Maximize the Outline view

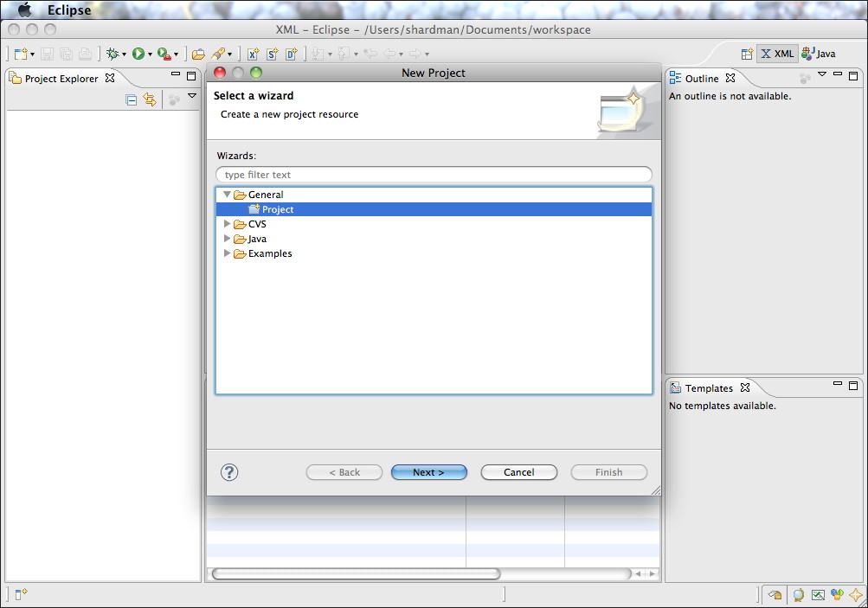(853, 76)
